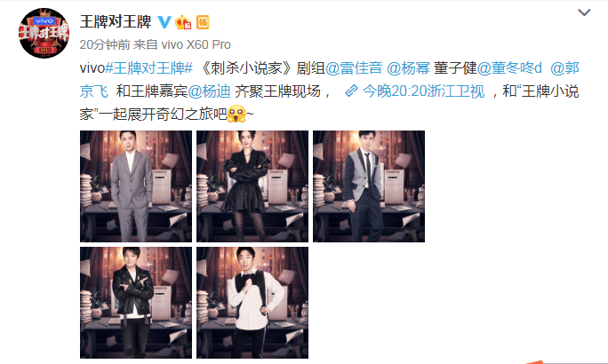The width and height of the screenshot is (608, 364).
Task: Open the 20分钟前 post timestamp
Action: [x=105, y=44]
